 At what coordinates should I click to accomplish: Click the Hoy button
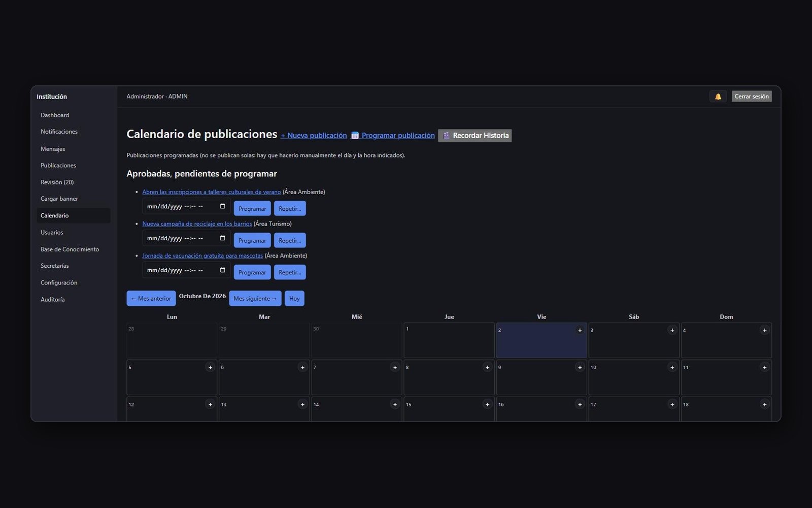pos(294,298)
